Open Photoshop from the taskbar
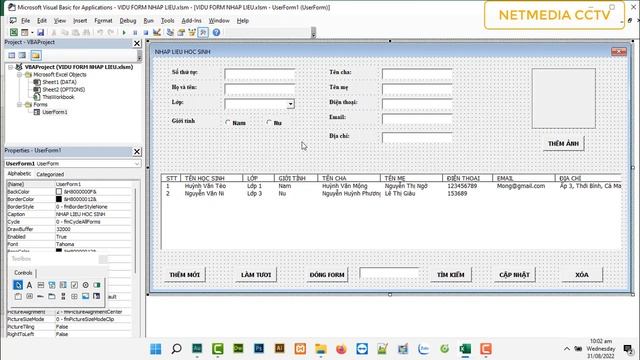Viewport: 640px width, 360px height. click(259, 349)
